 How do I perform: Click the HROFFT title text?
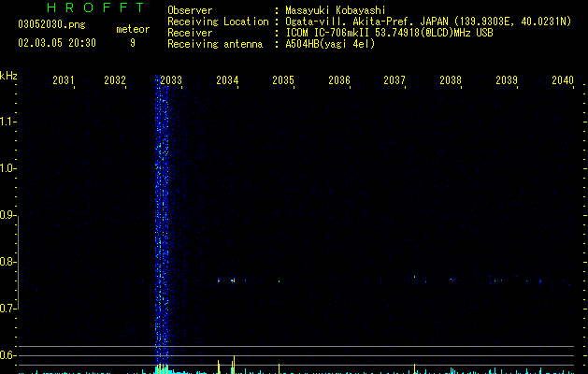pos(96,7)
